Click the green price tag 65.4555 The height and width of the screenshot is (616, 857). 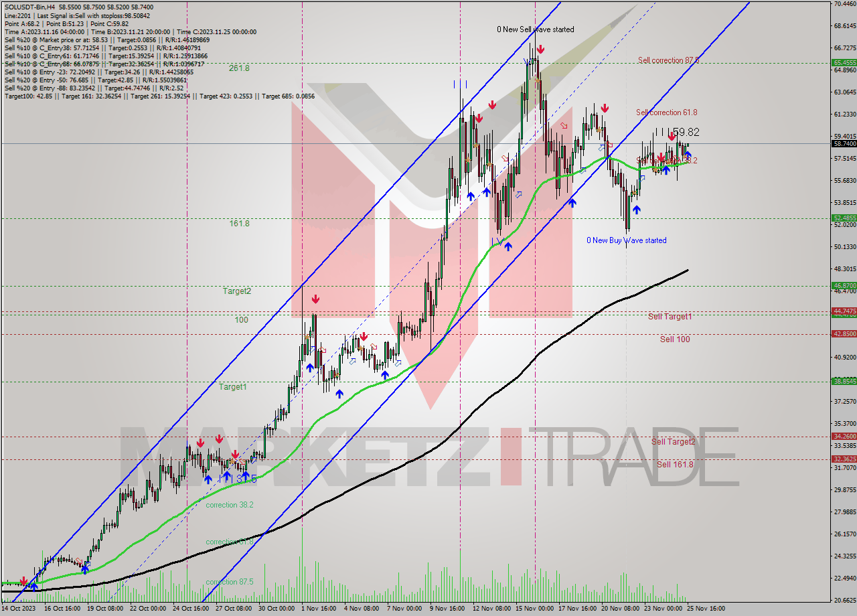(x=844, y=63)
